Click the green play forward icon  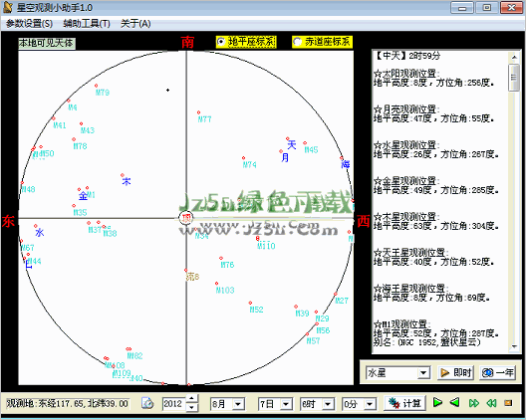coord(437,402)
